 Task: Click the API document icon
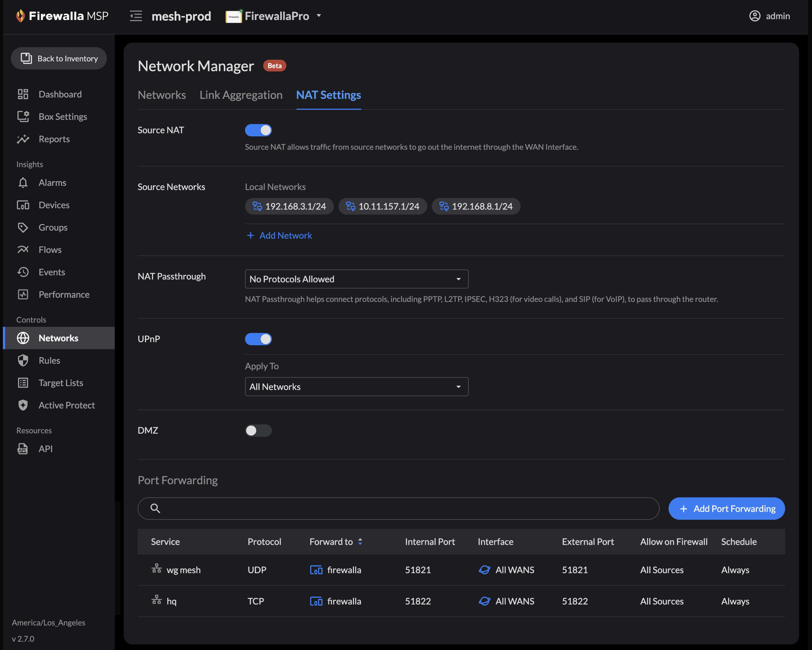point(23,449)
